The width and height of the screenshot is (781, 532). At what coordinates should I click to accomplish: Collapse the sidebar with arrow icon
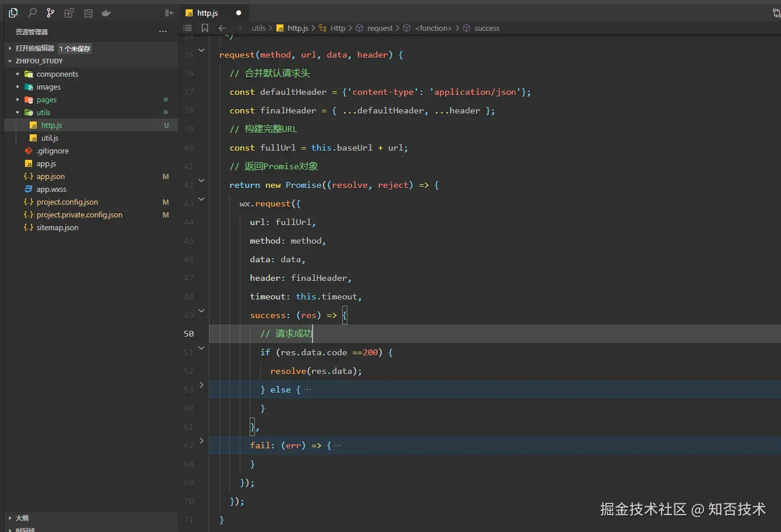pos(169,13)
